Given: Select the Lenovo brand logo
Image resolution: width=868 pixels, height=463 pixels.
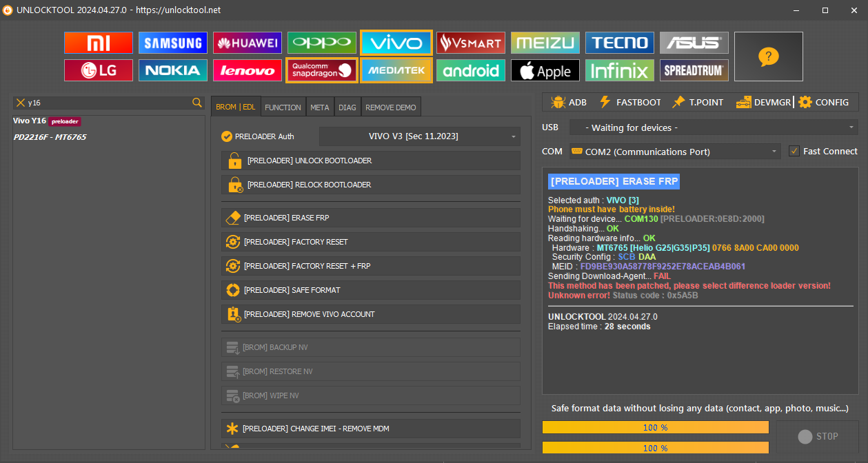Looking at the screenshot, I should [x=248, y=70].
